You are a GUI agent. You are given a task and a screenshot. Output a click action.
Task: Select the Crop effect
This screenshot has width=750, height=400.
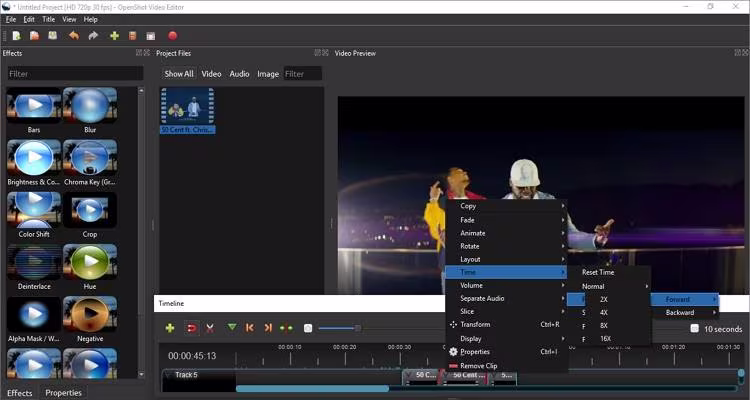point(90,215)
